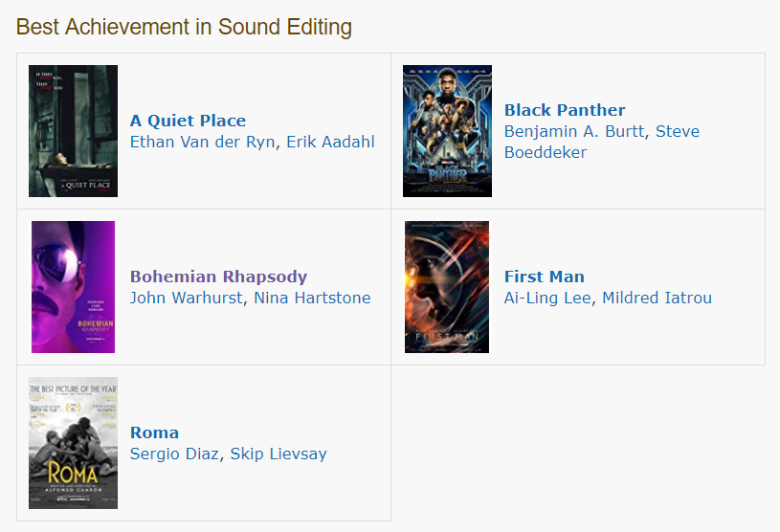
Task: Go to Sergio Diaz's page
Action: click(x=174, y=454)
